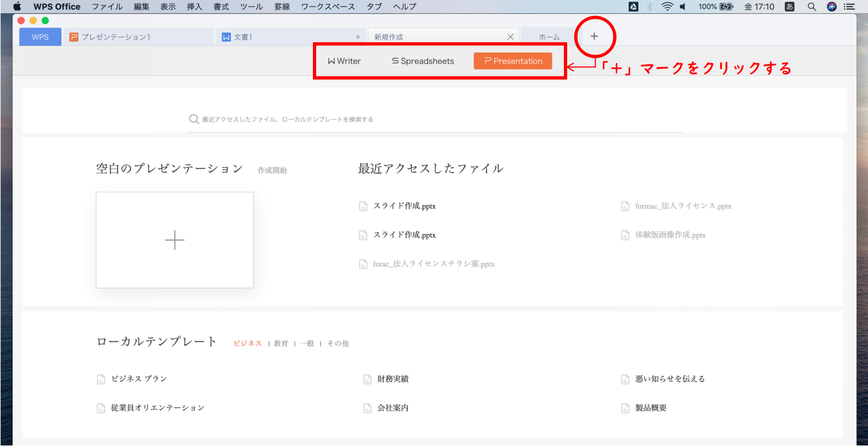This screenshot has height=446, width=868.
Task: Open the 罫線 menu
Action: click(282, 7)
